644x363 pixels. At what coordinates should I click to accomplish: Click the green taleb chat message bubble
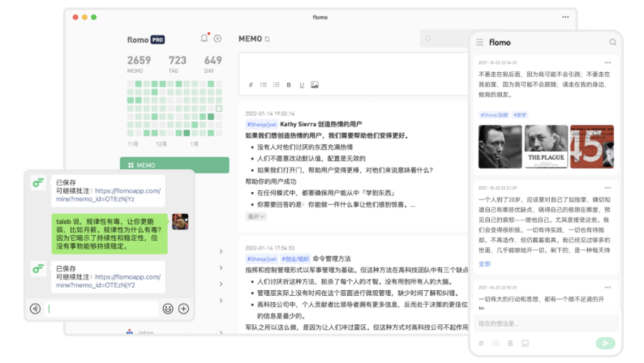click(x=109, y=234)
